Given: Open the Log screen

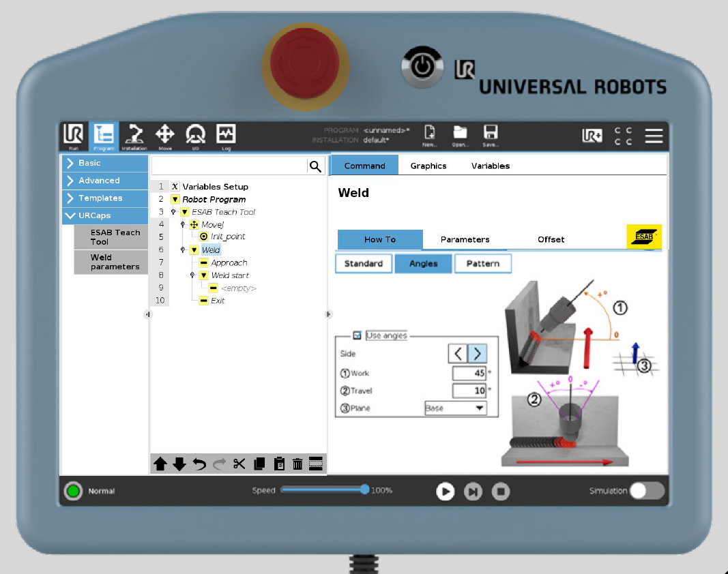Looking at the screenshot, I should [226, 136].
